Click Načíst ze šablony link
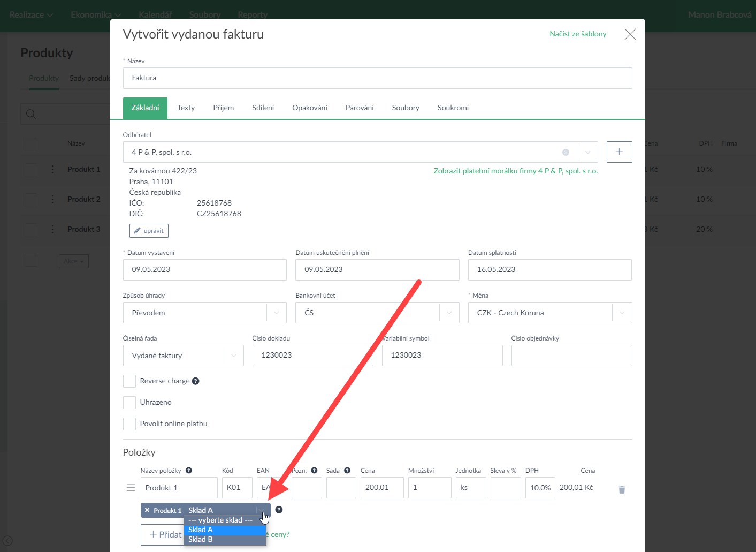The height and width of the screenshot is (552, 756). coord(578,34)
